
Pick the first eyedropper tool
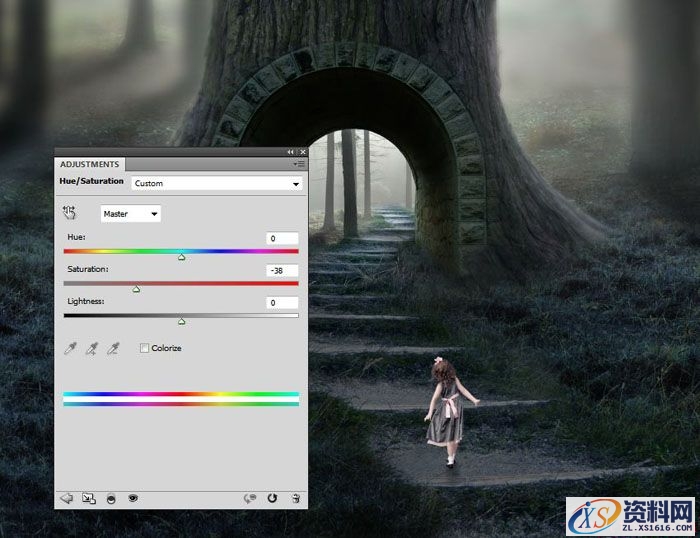70,348
